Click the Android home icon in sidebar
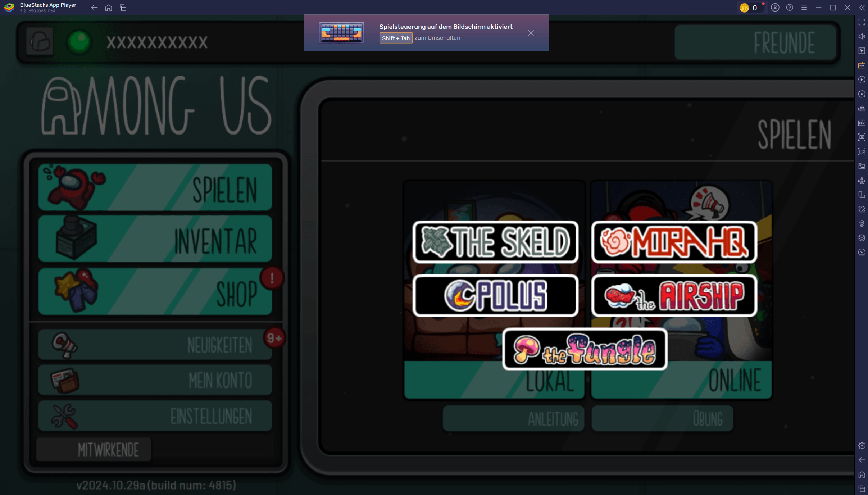Screen dimensions: 868x495 coord(862,474)
